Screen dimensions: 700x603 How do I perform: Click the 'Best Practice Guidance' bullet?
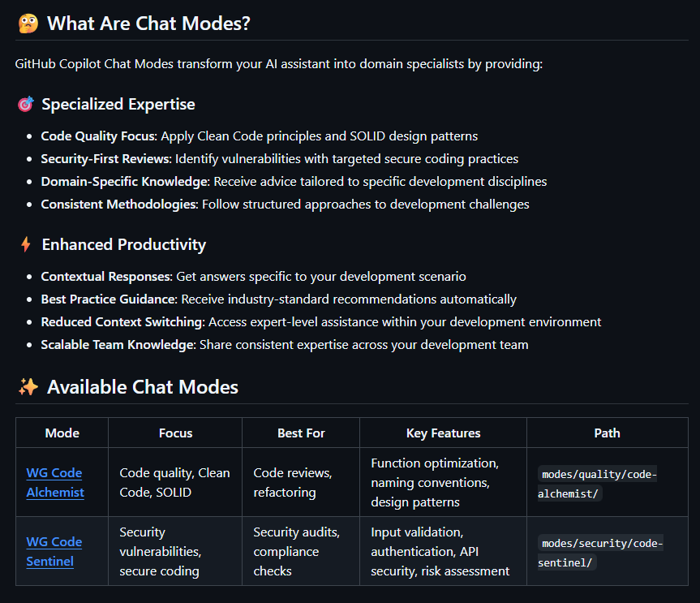[x=278, y=299]
